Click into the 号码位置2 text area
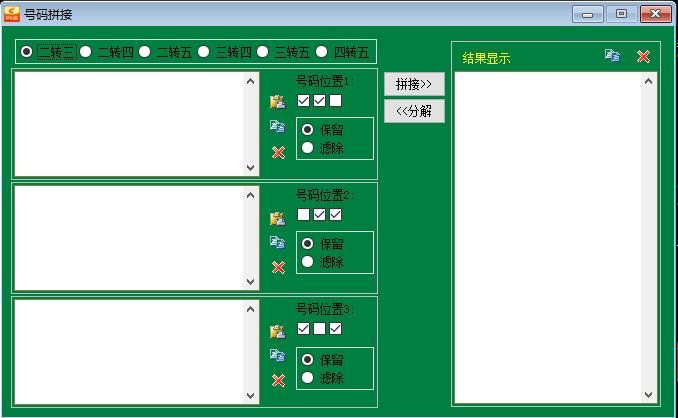678x418 pixels. (129, 238)
